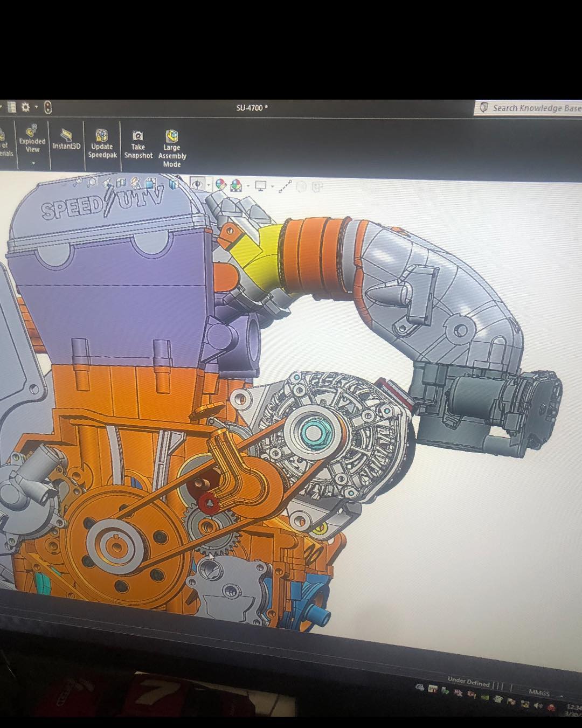Expand the Exploded View dropdown arrow
Viewport: 582px width, 728px height.
coord(33,163)
